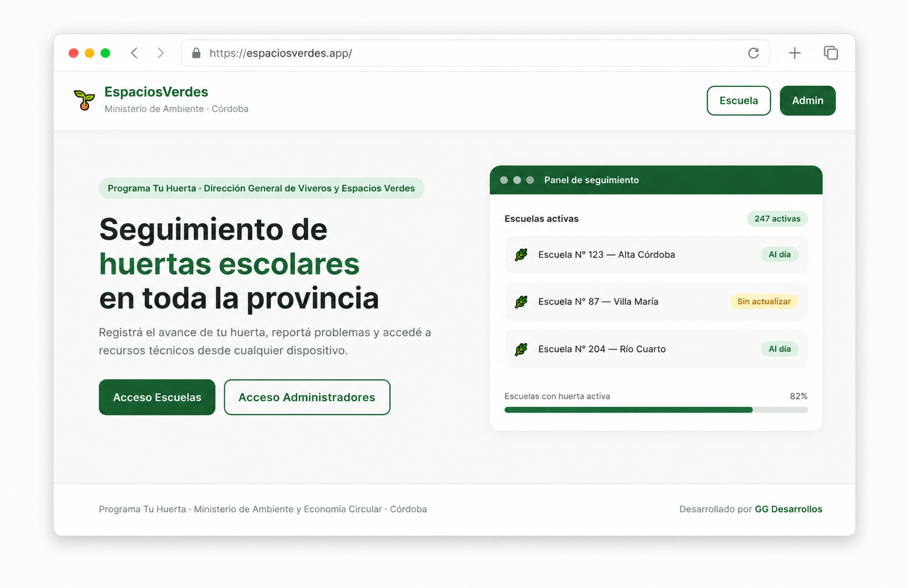Click the green maximize window button
Image resolution: width=909 pixels, height=588 pixels.
pos(106,53)
